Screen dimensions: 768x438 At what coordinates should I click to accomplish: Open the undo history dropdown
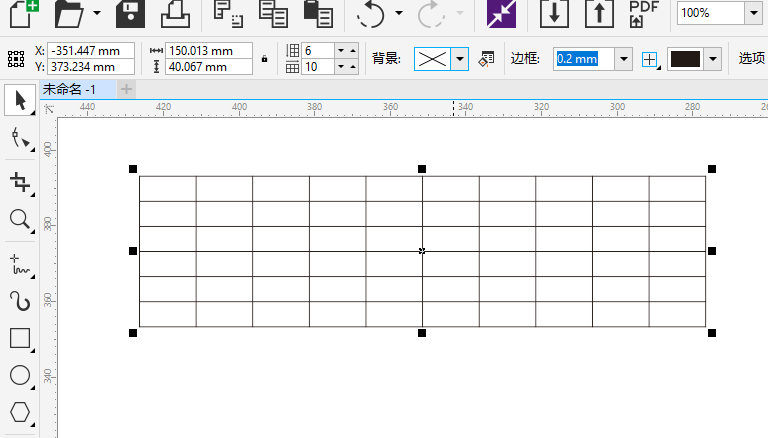[x=399, y=13]
